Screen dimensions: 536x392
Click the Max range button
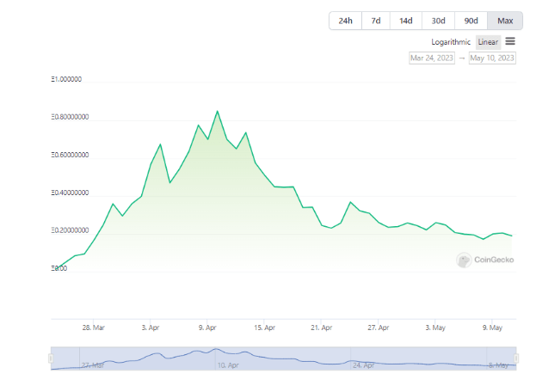pyautogui.click(x=504, y=21)
